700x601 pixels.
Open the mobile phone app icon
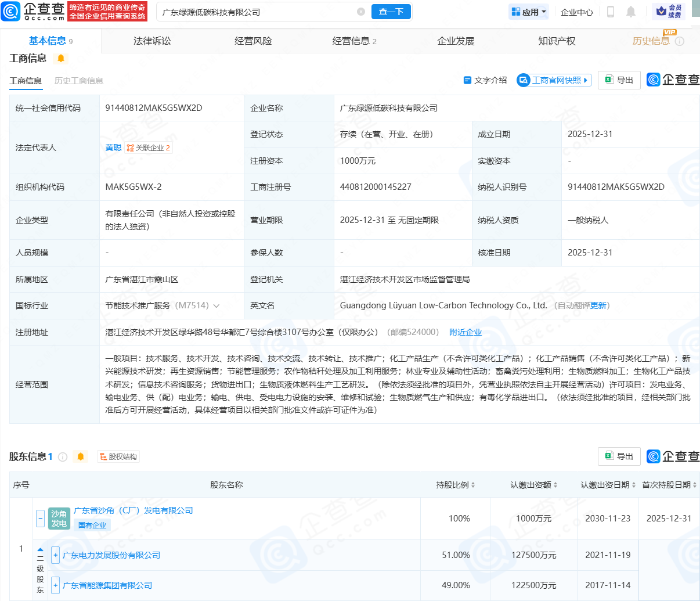click(610, 12)
